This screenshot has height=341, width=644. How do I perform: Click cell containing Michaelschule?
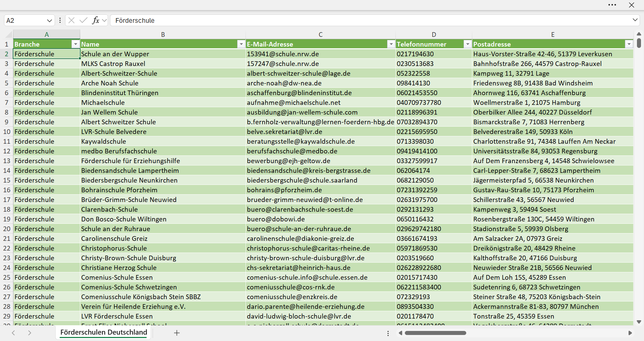pos(163,103)
